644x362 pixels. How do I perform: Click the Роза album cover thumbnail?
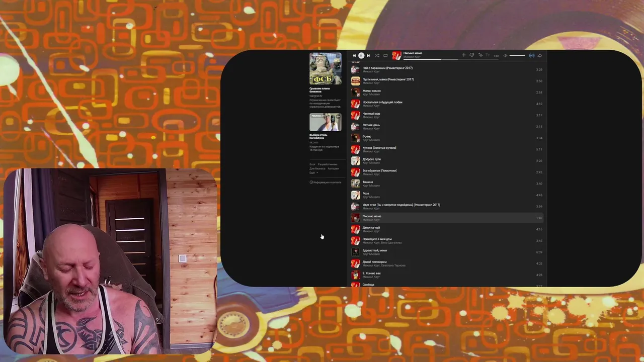pyautogui.click(x=356, y=195)
